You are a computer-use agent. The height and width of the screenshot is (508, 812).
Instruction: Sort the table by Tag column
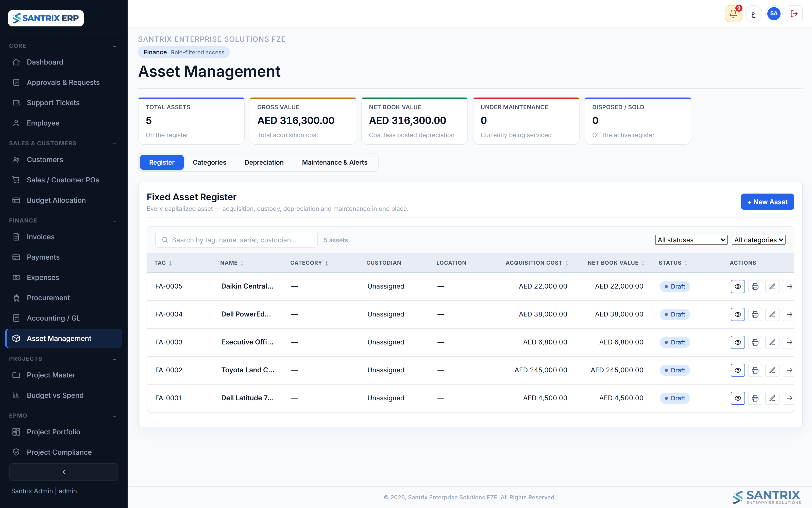click(x=163, y=263)
